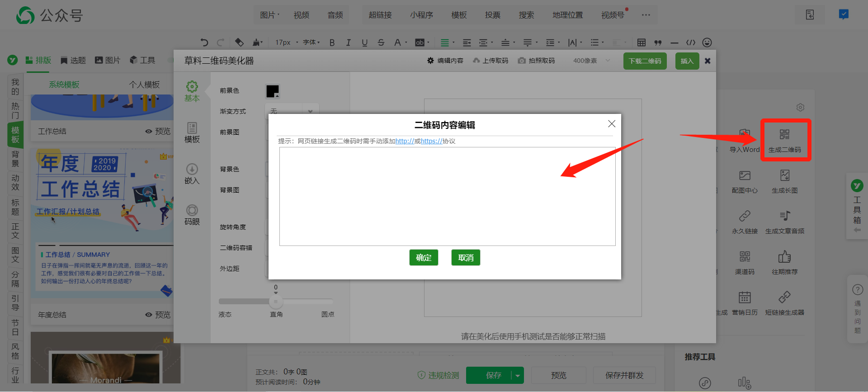Pick the 前景色 black color swatch
The image size is (868, 392).
click(x=273, y=91)
